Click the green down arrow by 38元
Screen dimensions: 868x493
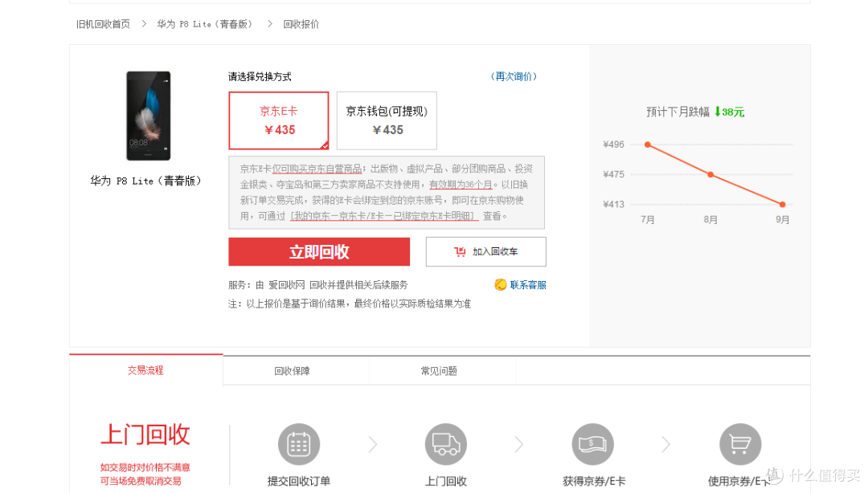point(718,112)
